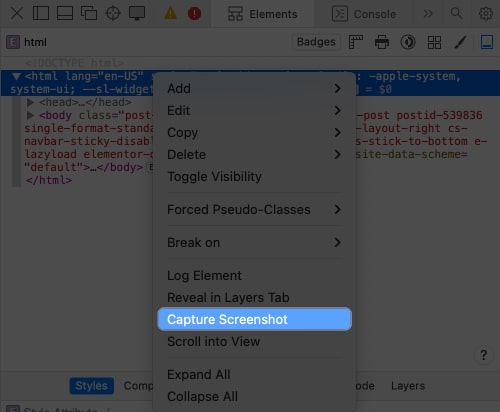Screen dimensions: 500x412
Task: Detach inspector into separate window icon
Action: [x=89, y=14]
